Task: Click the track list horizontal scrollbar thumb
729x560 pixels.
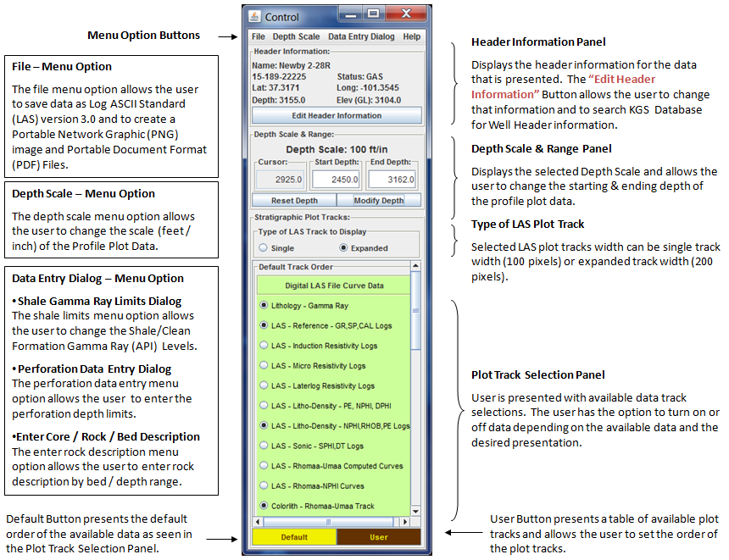Action: (328, 522)
